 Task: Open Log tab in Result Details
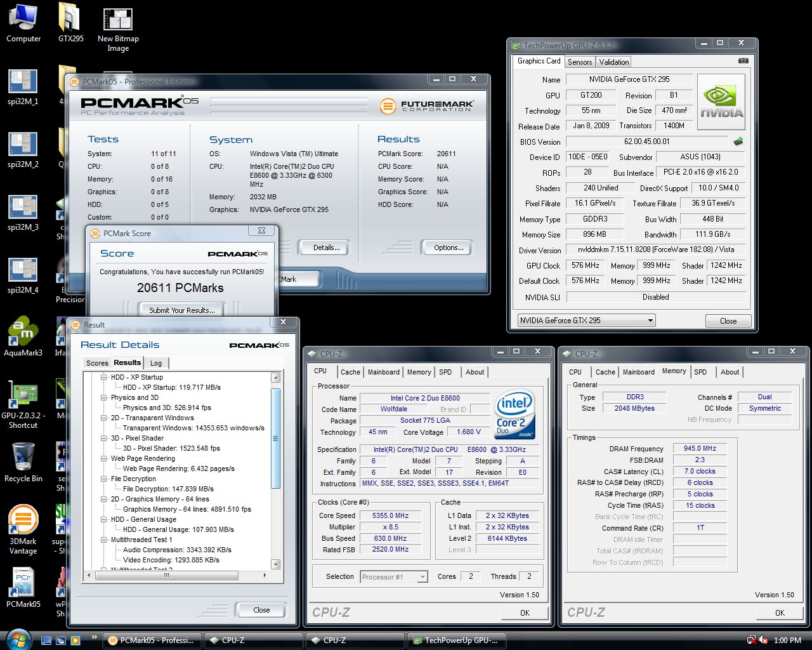pos(156,363)
